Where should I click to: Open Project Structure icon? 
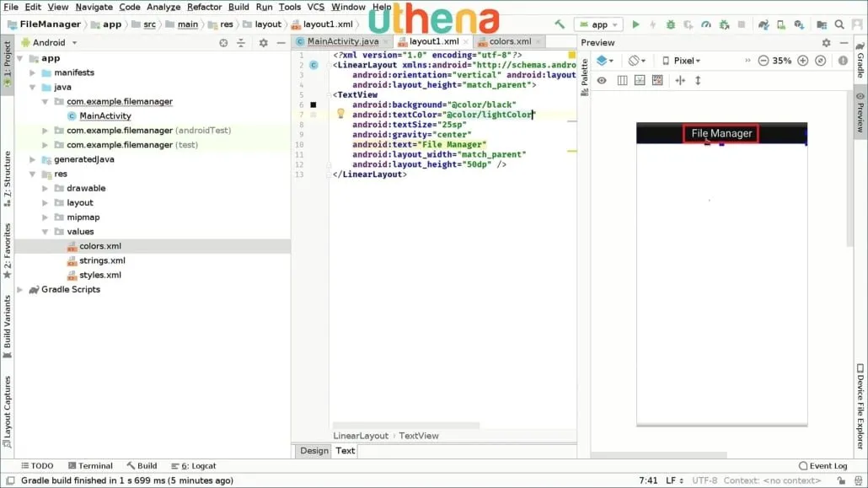pyautogui.click(x=822, y=24)
